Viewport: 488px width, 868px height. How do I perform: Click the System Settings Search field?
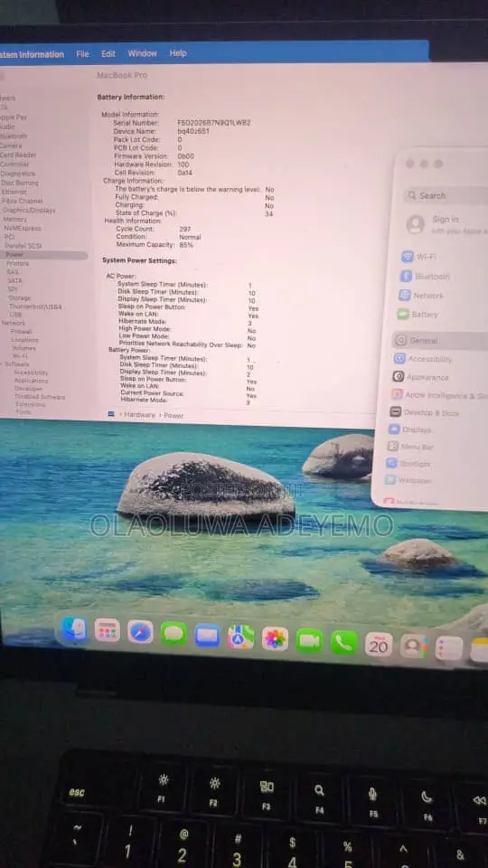click(446, 195)
